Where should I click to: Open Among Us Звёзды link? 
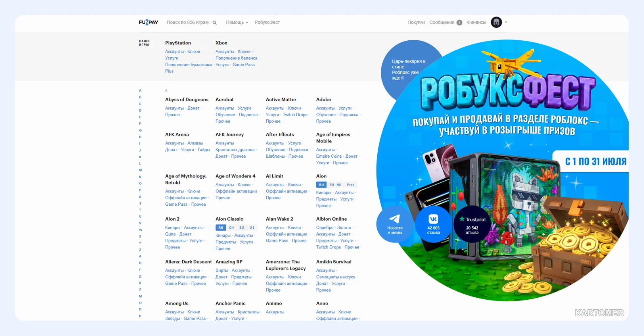(172, 319)
